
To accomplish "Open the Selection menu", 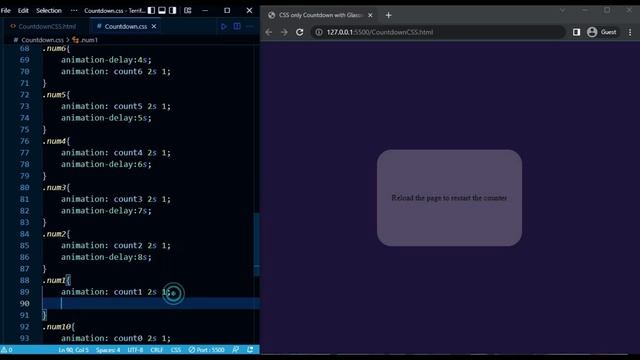I will pyautogui.click(x=49, y=11).
